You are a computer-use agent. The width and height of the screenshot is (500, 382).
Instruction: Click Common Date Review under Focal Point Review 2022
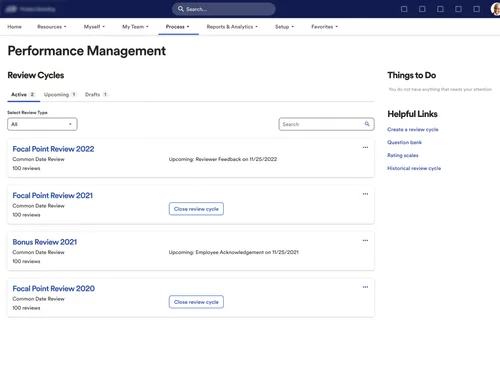[38, 159]
